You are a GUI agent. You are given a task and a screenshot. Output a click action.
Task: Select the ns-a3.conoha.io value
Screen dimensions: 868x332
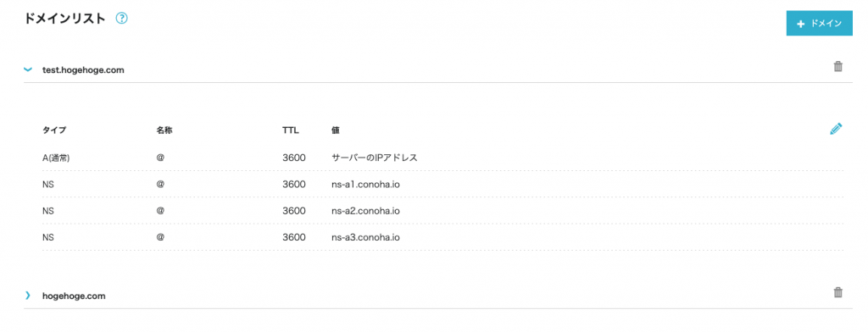(365, 237)
